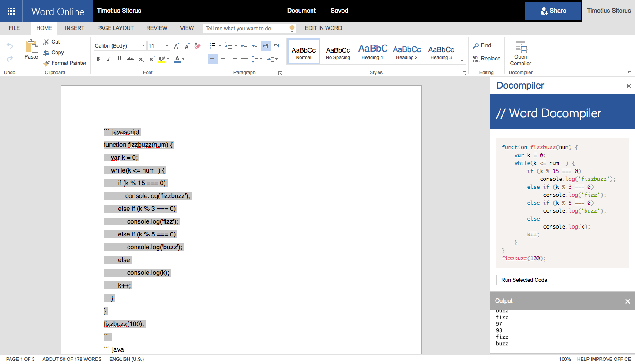Open the highlight color dropdown arrow
The width and height of the screenshot is (635, 364).
(168, 59)
